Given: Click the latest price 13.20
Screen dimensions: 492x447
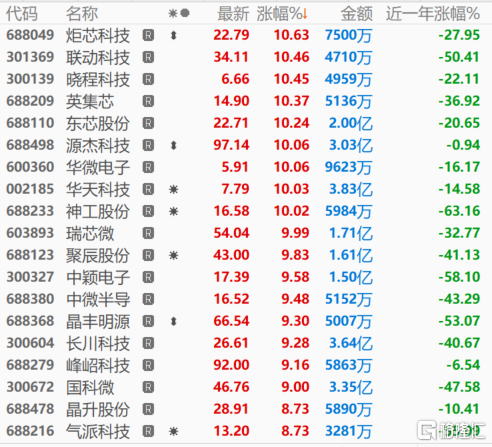Looking at the screenshot, I should pos(231,431).
